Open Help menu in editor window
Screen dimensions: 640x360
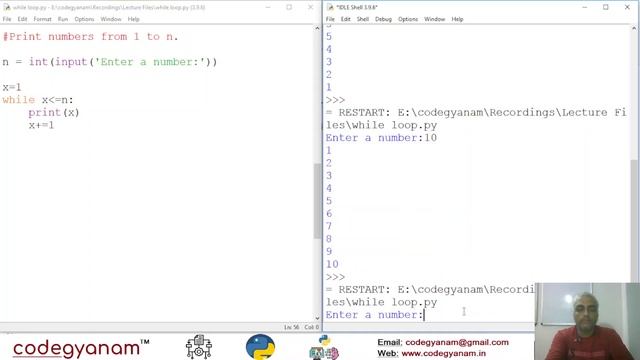tap(133, 19)
